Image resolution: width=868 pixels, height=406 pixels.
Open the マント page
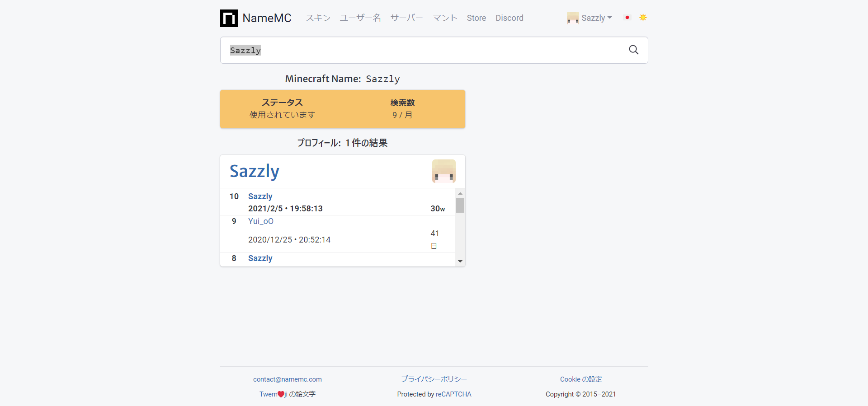pyautogui.click(x=445, y=18)
